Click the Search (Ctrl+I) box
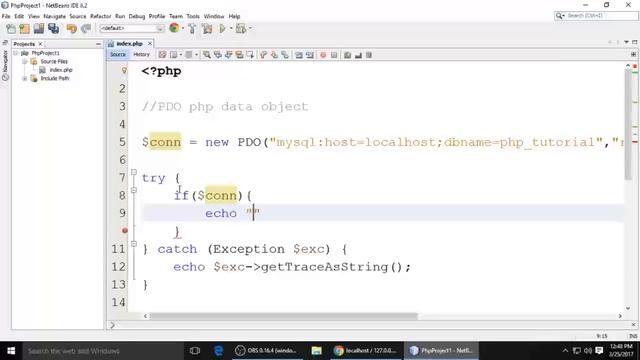 (596, 16)
